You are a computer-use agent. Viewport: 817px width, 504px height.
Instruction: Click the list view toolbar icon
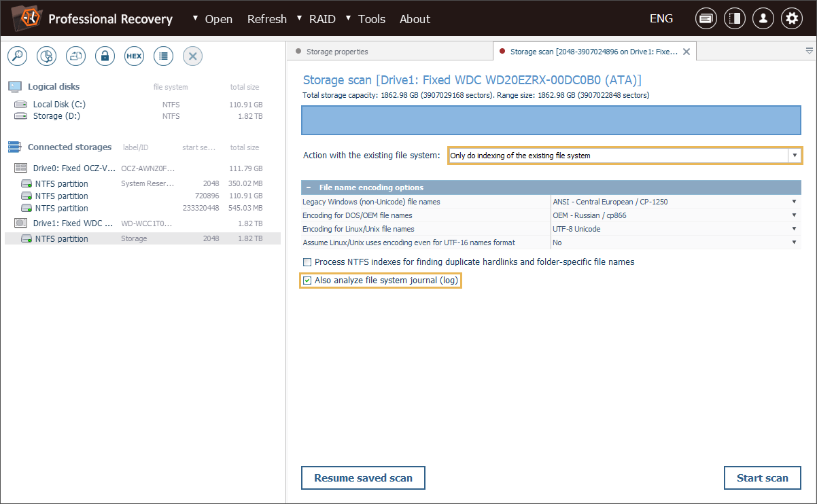click(163, 56)
